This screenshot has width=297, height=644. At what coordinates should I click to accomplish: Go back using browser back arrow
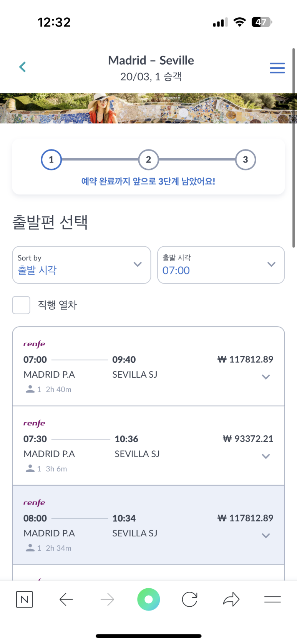click(x=66, y=599)
